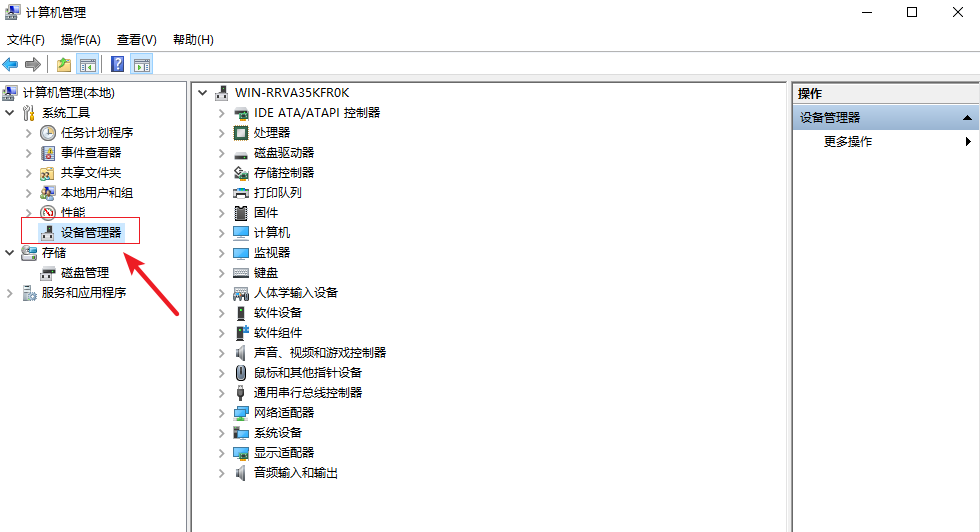Open 更多操作 in the actions pane
Image resolution: width=980 pixels, height=532 pixels.
coord(848,142)
